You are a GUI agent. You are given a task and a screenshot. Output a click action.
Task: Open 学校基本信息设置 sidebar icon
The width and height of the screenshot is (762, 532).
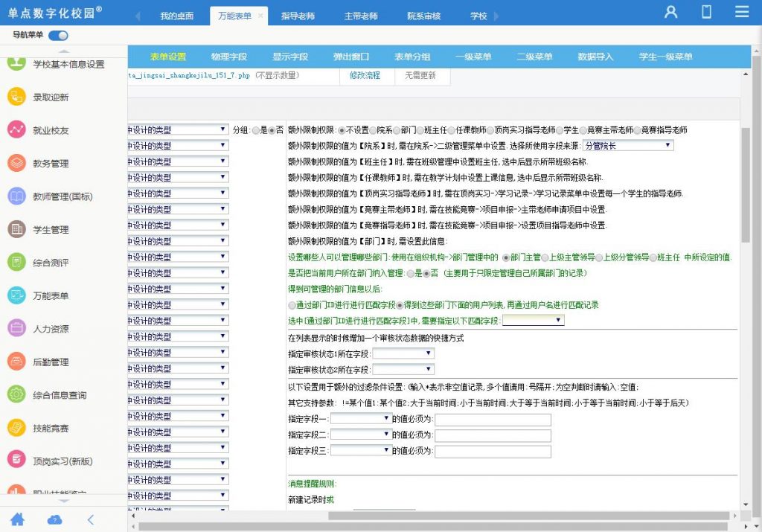click(16, 64)
